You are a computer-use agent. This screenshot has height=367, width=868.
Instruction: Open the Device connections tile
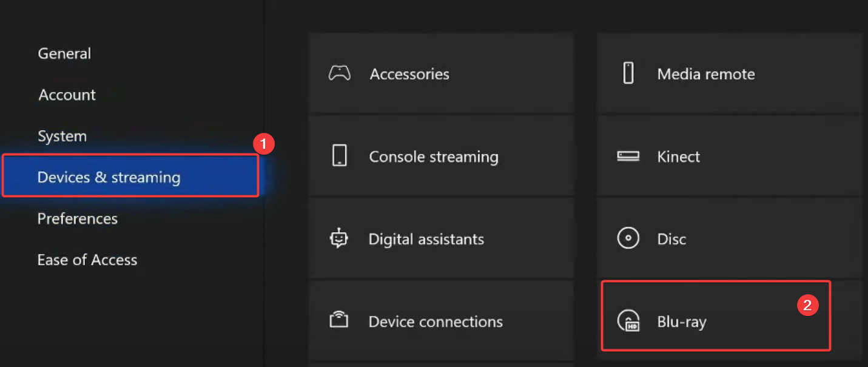point(441,321)
